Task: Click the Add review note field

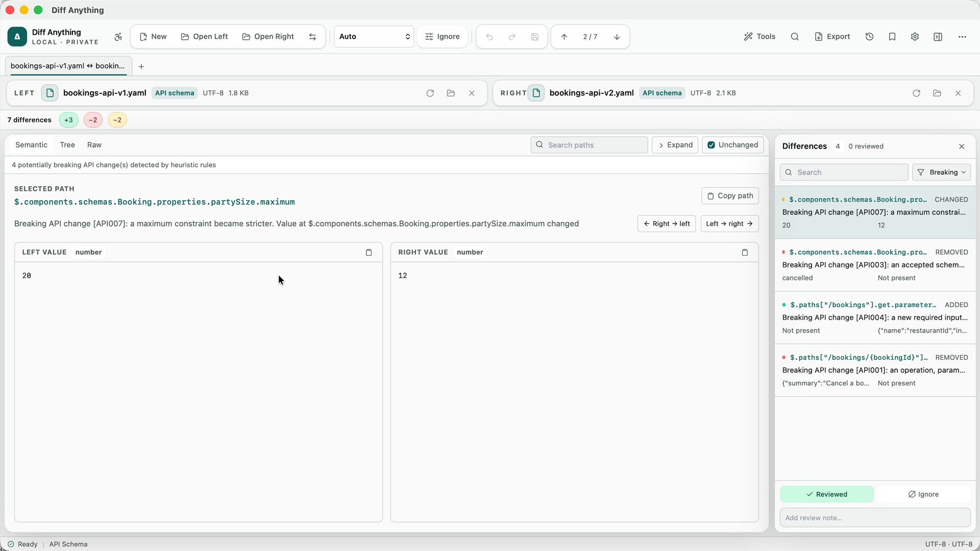Action: point(875,518)
